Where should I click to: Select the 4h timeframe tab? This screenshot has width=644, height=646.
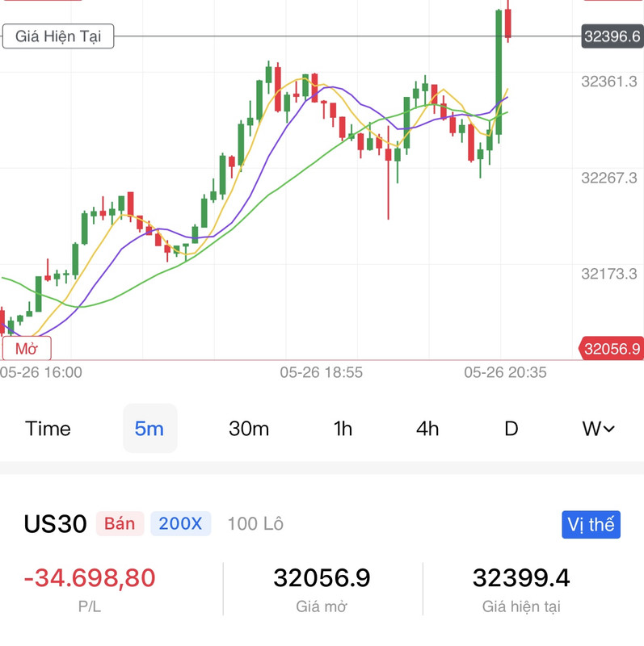(427, 429)
